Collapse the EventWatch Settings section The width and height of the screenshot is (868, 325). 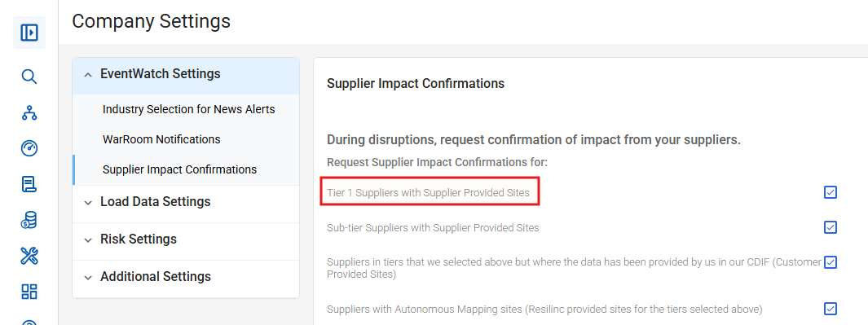[186, 74]
